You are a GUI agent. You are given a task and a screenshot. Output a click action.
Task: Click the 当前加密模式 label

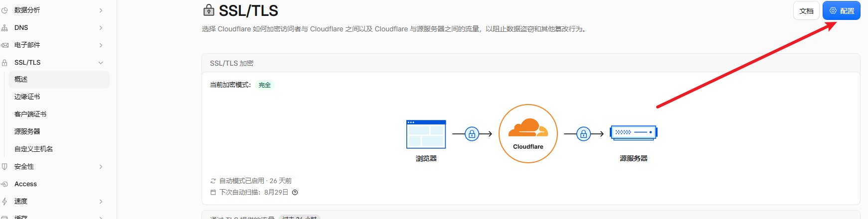[x=230, y=85]
